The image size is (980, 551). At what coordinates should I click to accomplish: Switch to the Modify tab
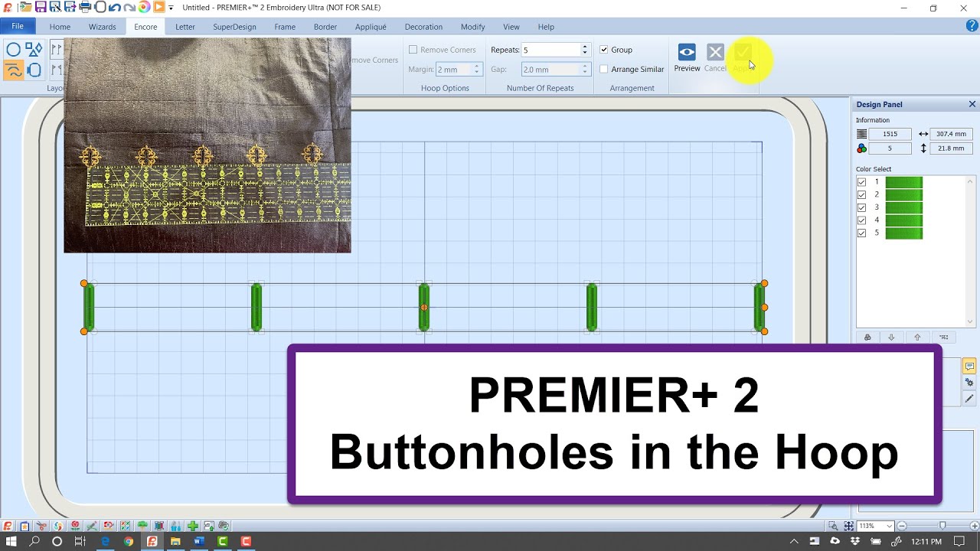[472, 27]
